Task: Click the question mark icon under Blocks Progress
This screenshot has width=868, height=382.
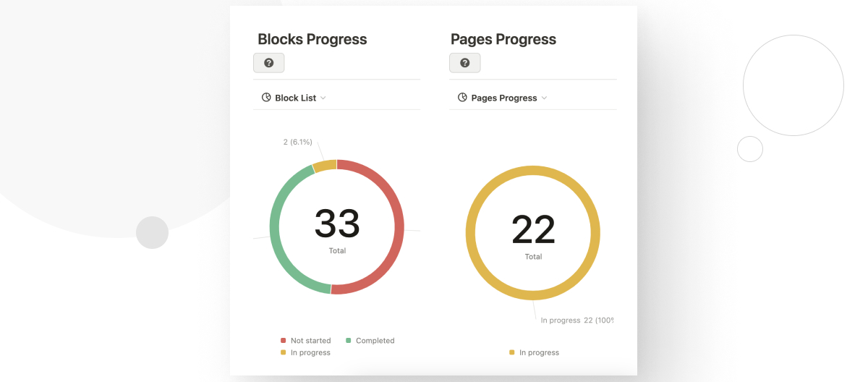Action: point(269,63)
